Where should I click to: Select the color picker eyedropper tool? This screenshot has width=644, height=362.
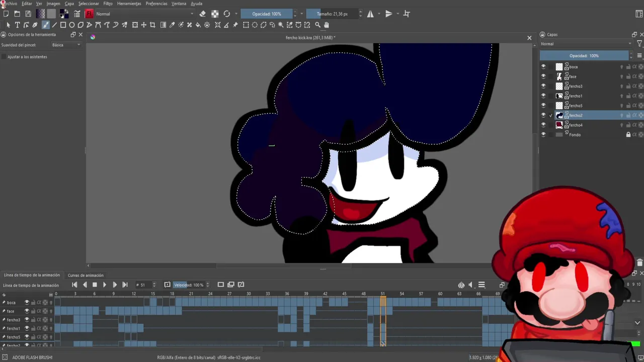[x=172, y=25]
